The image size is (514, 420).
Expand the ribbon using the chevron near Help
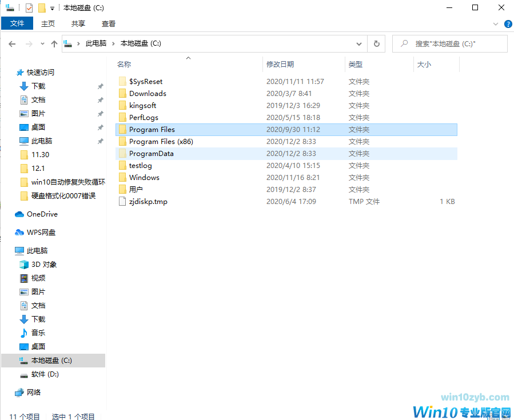pyautogui.click(x=495, y=24)
